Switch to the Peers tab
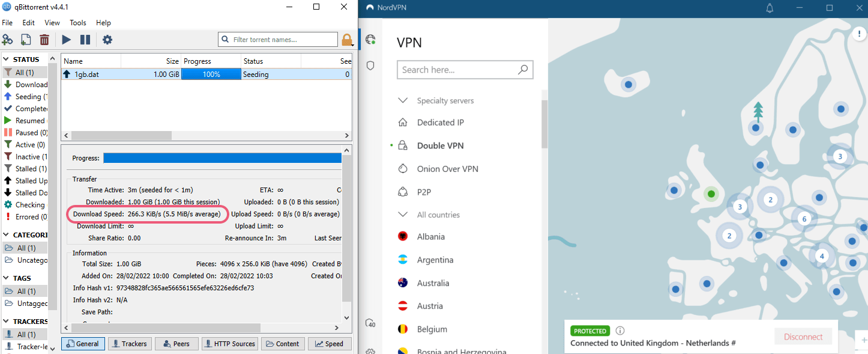 point(176,344)
